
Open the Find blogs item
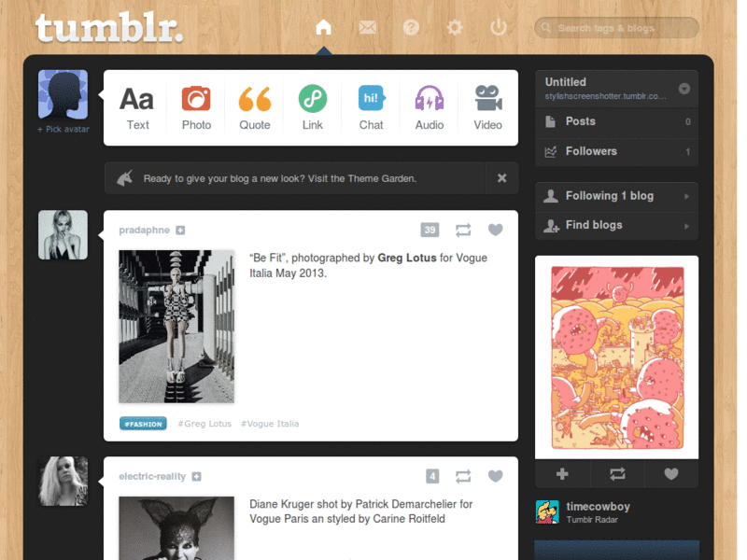click(x=617, y=225)
